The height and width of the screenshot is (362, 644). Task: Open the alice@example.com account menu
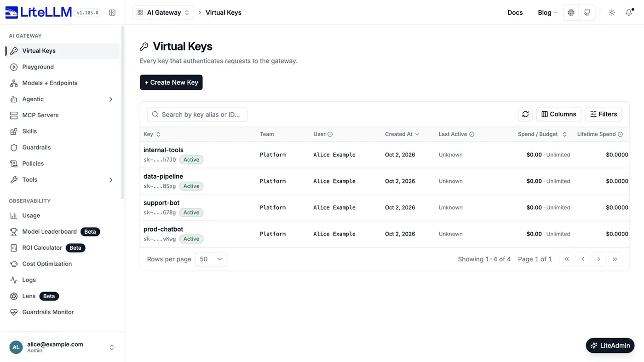coord(62,347)
